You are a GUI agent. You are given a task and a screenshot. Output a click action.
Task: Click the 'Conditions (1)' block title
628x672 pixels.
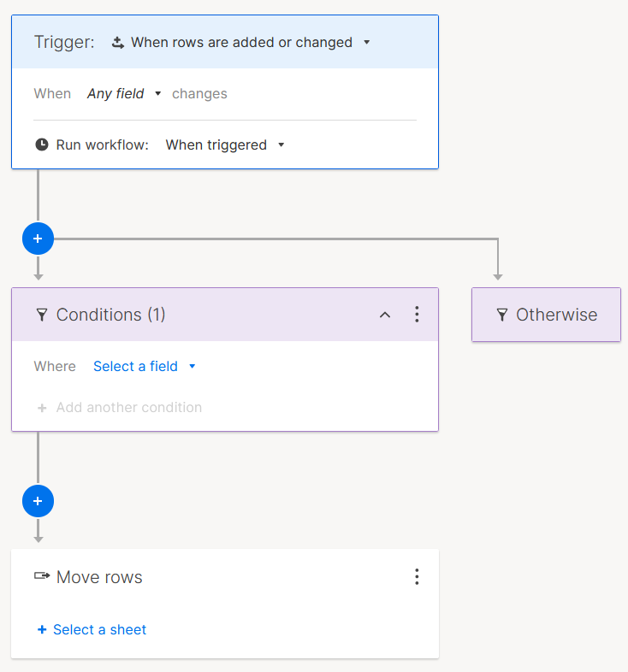(x=110, y=315)
